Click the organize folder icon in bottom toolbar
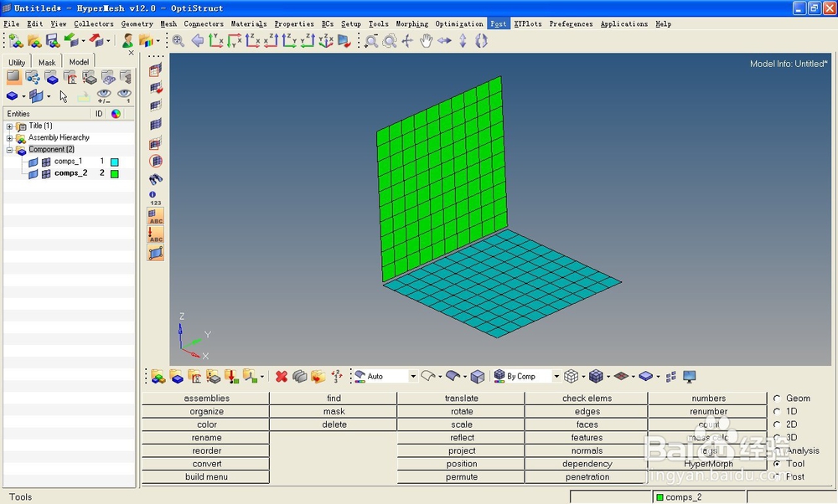The image size is (838, 504). [318, 377]
